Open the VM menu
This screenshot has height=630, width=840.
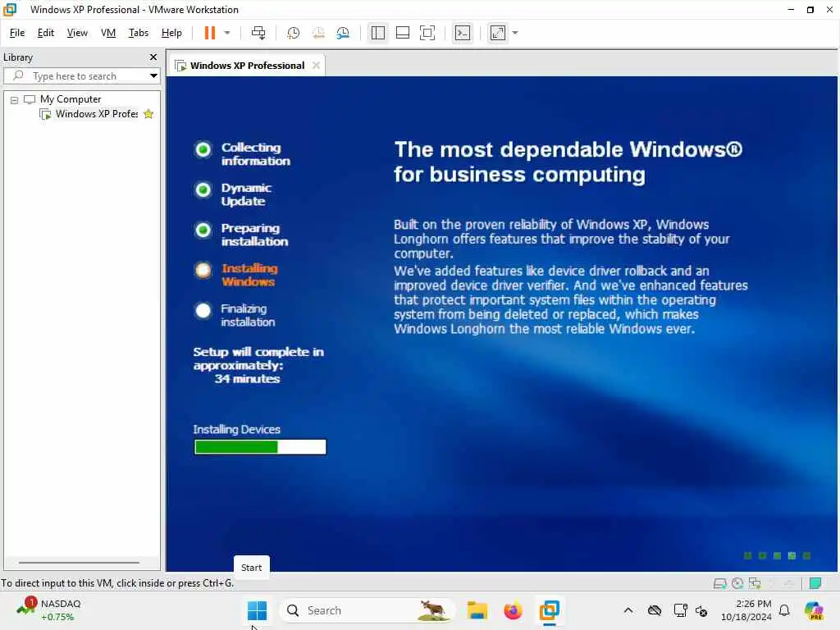108,33
